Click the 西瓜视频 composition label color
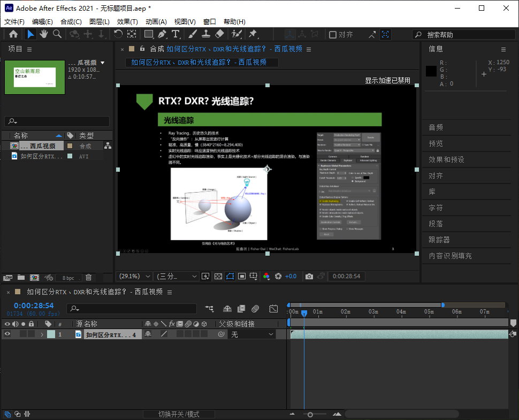 click(70, 146)
